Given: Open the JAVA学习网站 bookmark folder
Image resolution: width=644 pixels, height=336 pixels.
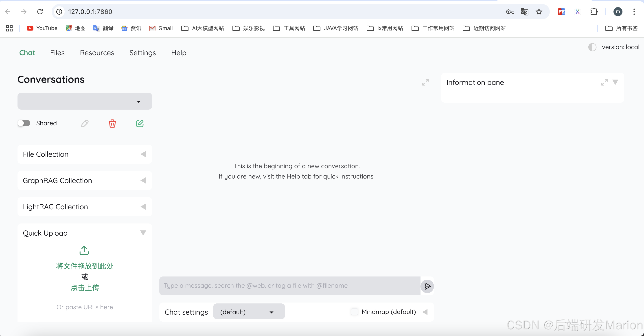Looking at the screenshot, I should click(336, 28).
